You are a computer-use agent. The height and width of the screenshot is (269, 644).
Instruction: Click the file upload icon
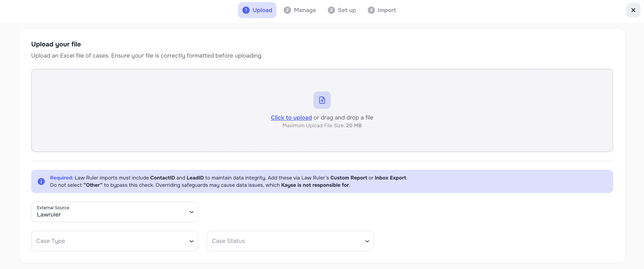point(322,100)
